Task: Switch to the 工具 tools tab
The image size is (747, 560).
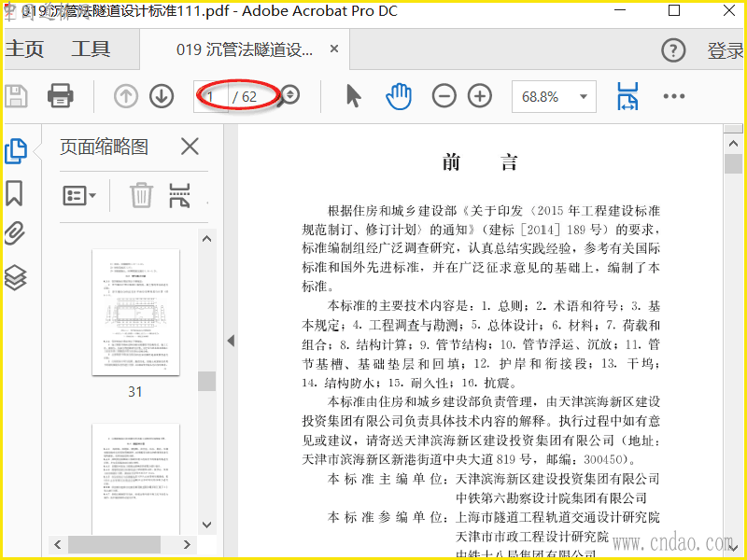Action: coord(91,49)
